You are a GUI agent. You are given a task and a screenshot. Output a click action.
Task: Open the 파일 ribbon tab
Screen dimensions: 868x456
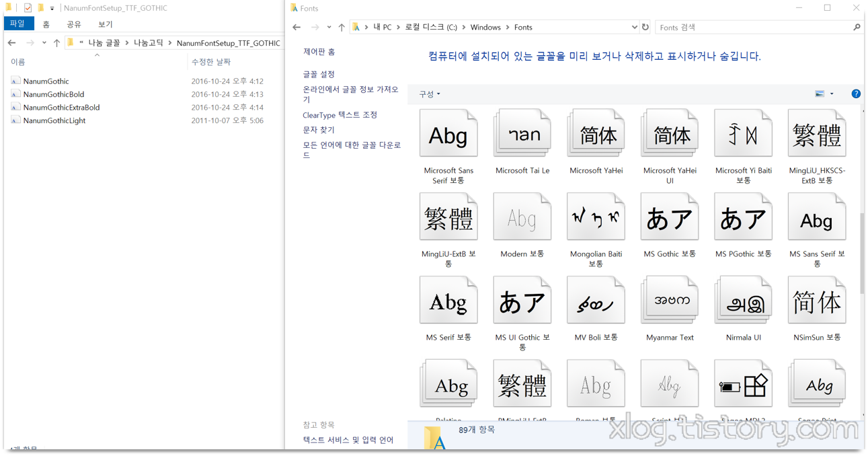coord(18,24)
